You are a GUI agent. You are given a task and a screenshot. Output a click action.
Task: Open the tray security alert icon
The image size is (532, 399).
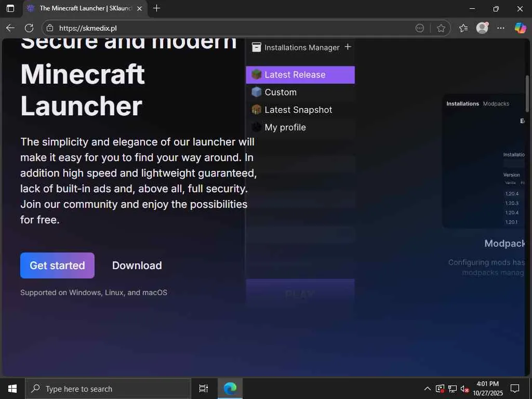point(440,389)
